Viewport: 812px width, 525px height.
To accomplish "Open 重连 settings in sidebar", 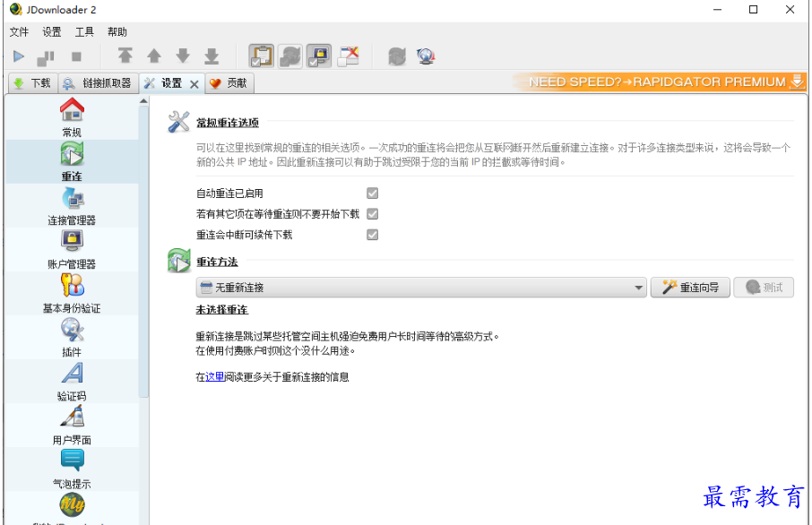I will pos(72,161).
